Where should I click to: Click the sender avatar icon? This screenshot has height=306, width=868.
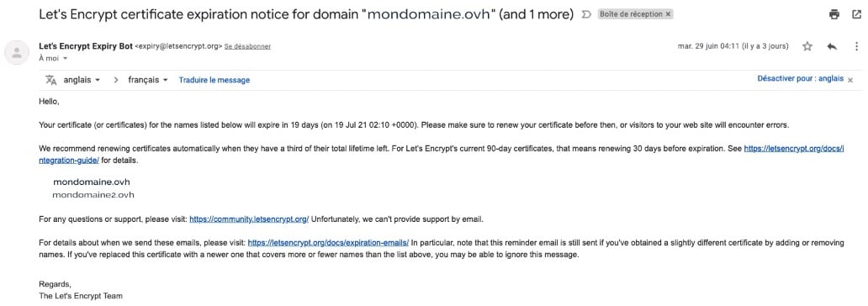click(x=17, y=53)
